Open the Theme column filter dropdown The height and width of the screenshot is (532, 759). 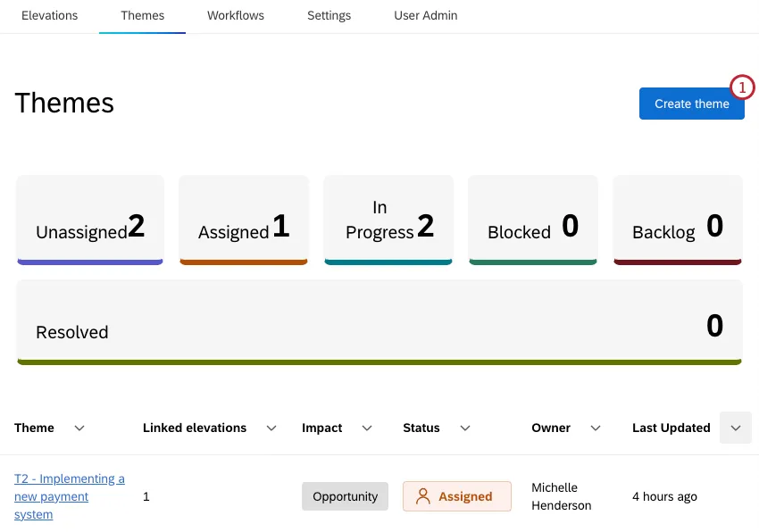pyautogui.click(x=79, y=428)
